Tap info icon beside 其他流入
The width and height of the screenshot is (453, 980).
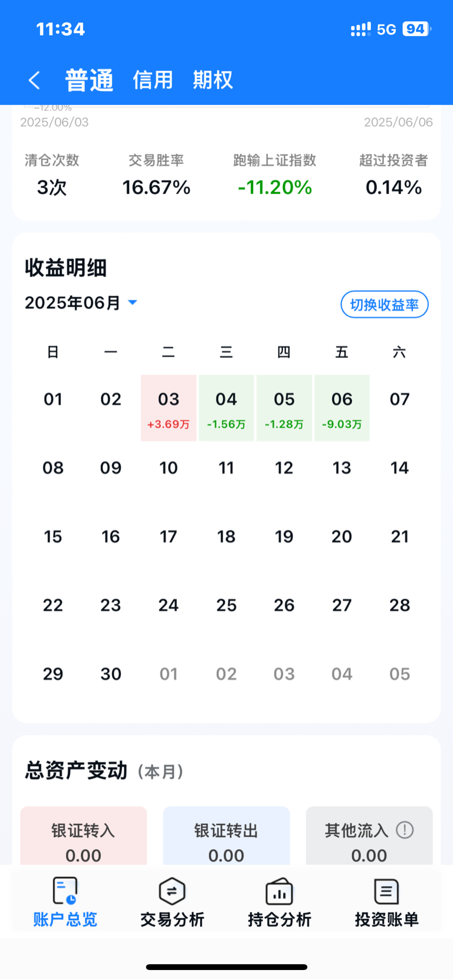pos(405,830)
